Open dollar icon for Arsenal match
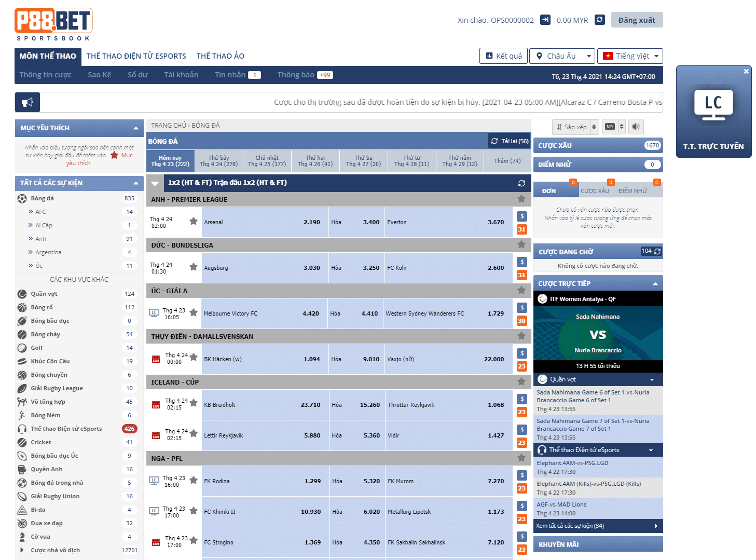 (522, 216)
